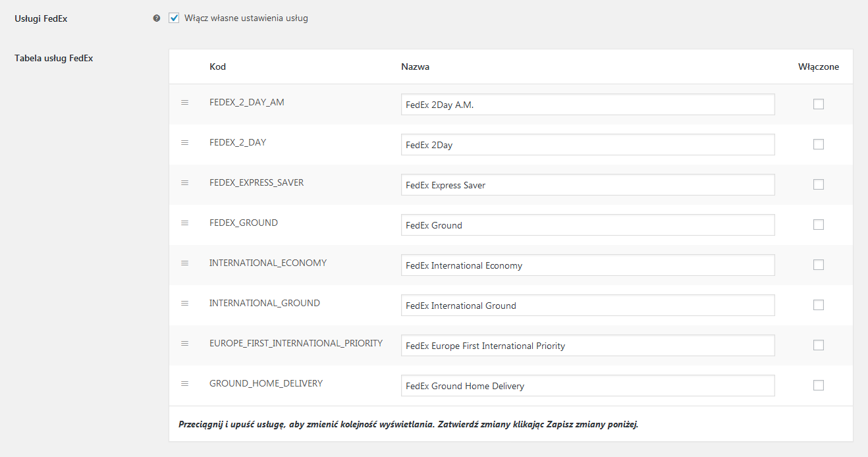Screen dimensions: 868x457
Task: Select the drag handle for INTERNATIONAL_GROUND
Action: click(x=185, y=303)
